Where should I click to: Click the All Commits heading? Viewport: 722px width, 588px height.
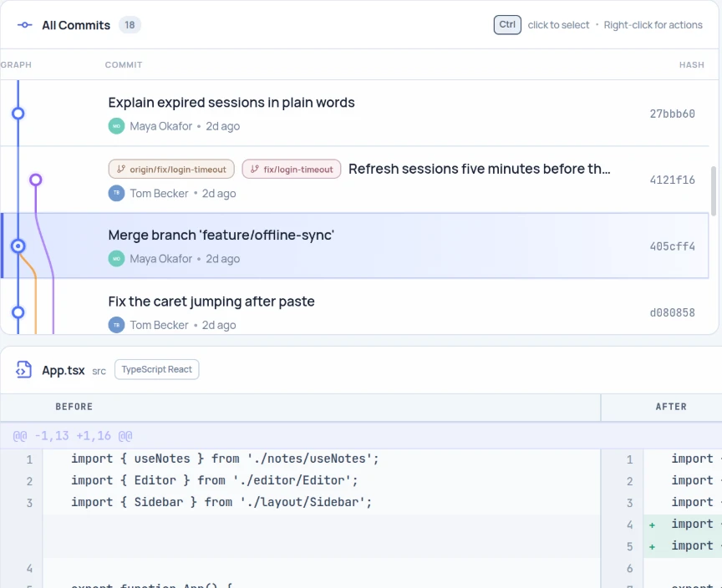coord(76,25)
